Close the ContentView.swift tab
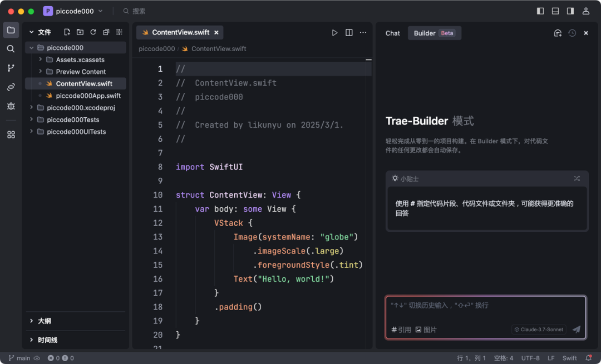Screen dimensions: 601x364 pos(216,33)
